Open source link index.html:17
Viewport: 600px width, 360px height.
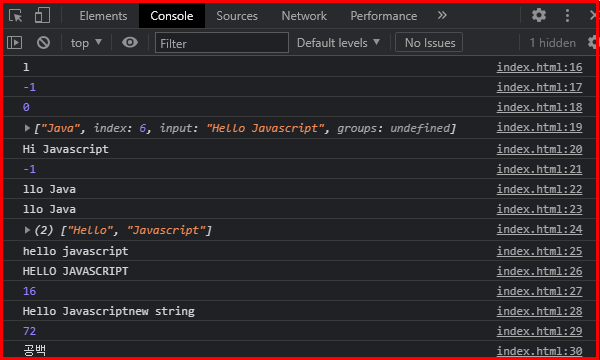[x=539, y=87]
